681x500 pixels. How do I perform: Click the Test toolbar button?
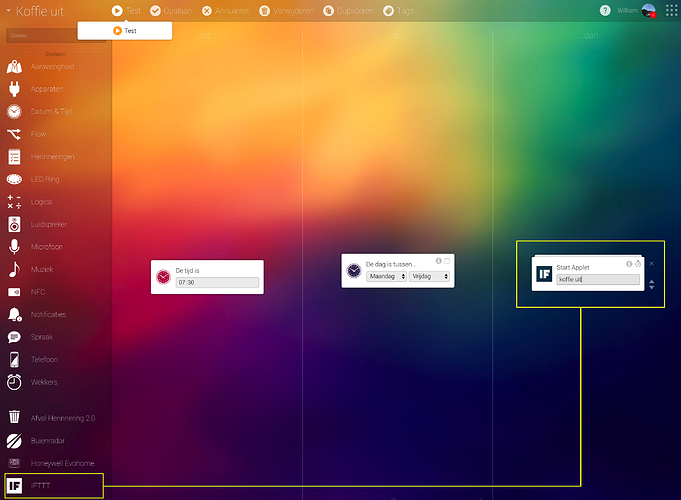coord(126,11)
